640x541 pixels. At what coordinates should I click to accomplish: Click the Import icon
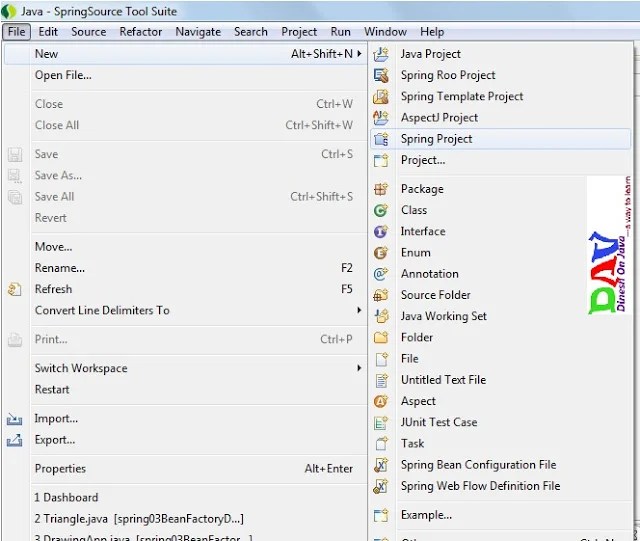tap(15, 419)
